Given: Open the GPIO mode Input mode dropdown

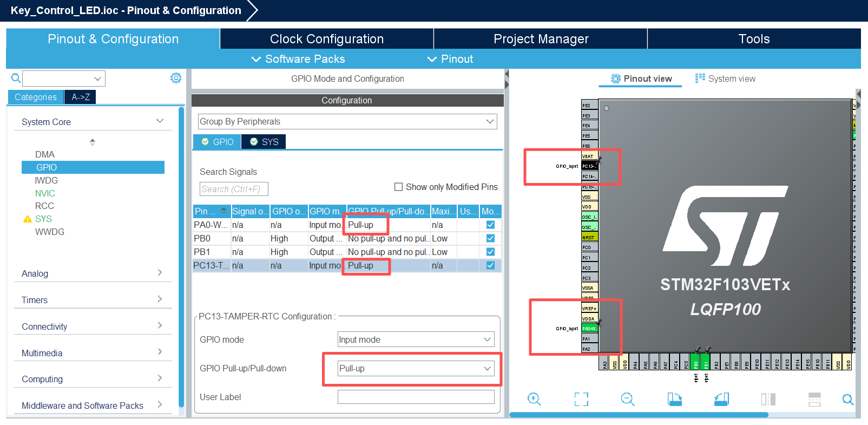Looking at the screenshot, I should tap(487, 339).
